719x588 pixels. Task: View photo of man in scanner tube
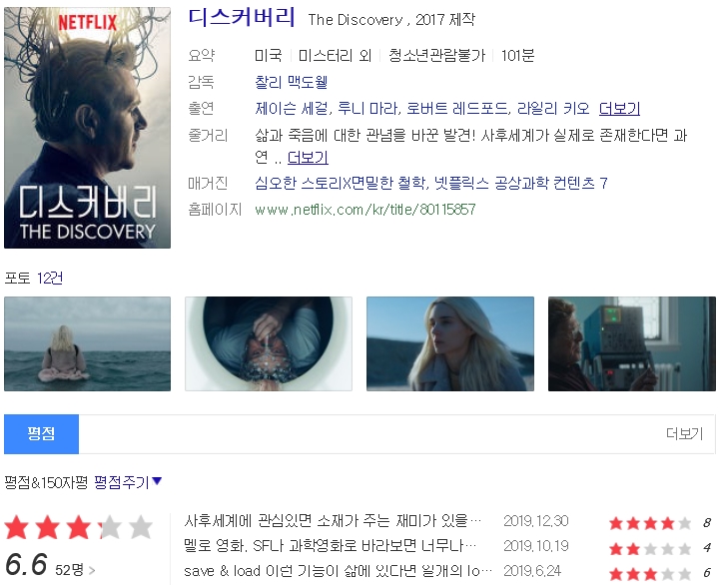269,343
